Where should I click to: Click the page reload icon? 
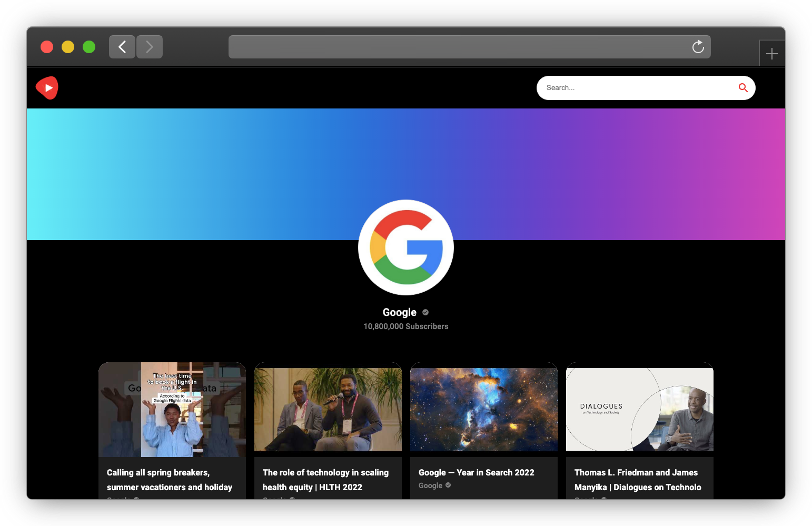(698, 47)
